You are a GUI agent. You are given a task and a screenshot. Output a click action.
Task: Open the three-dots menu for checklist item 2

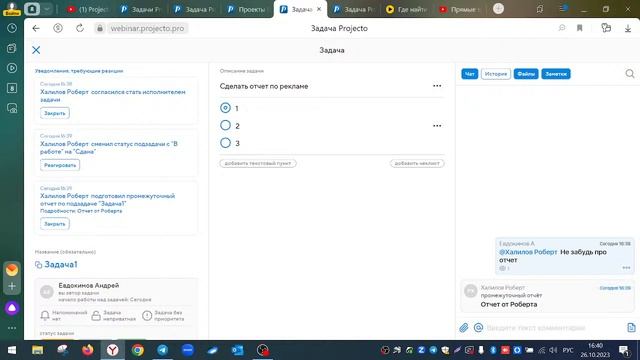click(x=437, y=126)
